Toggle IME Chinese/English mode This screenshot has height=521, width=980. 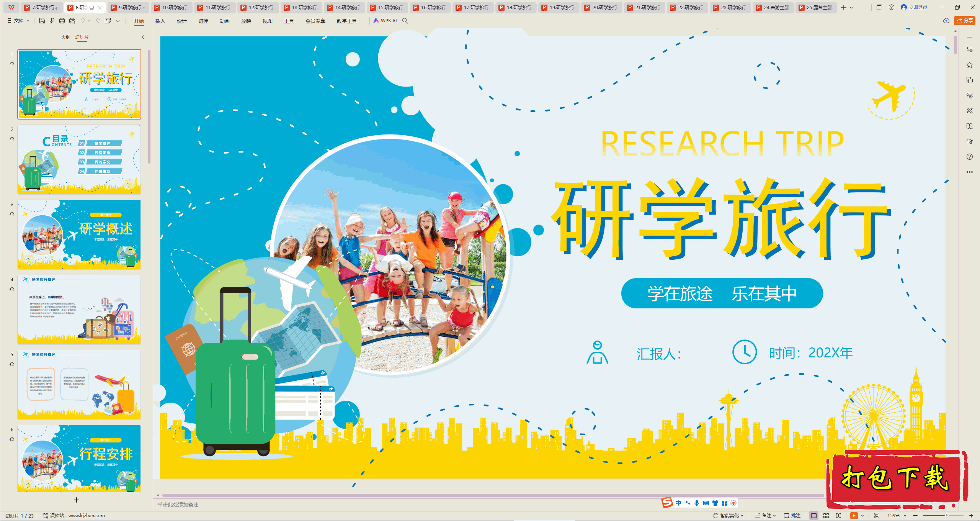(678, 503)
